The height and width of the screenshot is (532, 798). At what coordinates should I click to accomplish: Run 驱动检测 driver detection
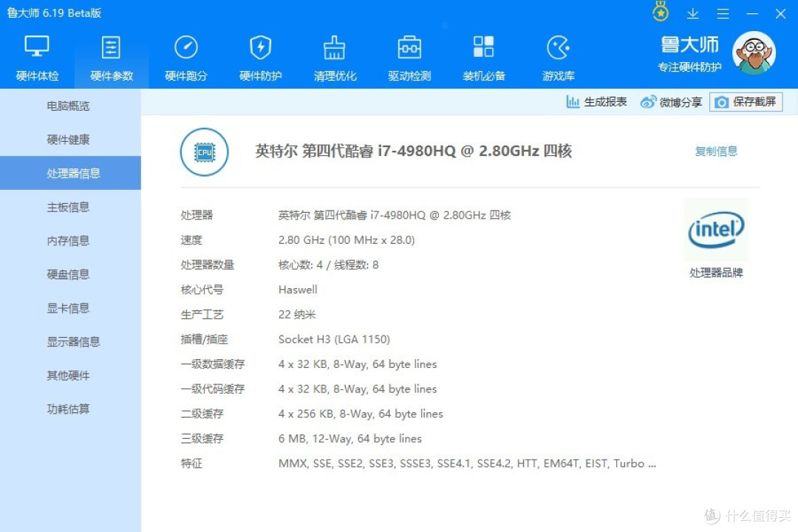coord(409,55)
